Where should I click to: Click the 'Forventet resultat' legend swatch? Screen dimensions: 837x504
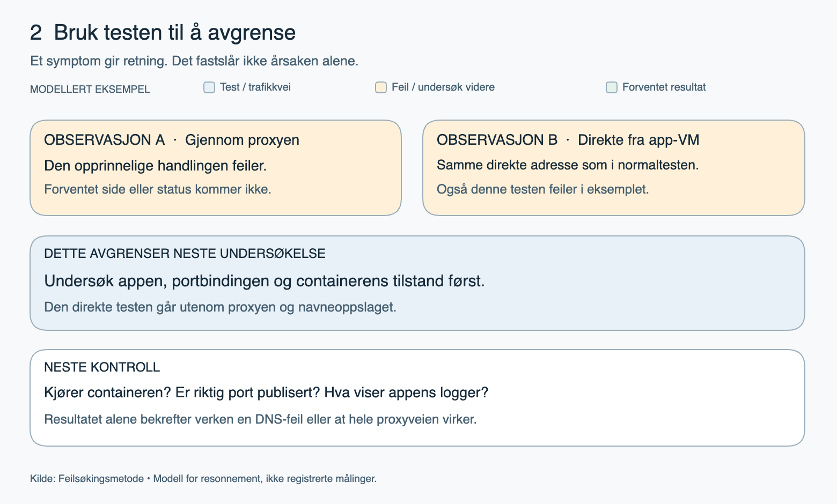click(x=612, y=87)
